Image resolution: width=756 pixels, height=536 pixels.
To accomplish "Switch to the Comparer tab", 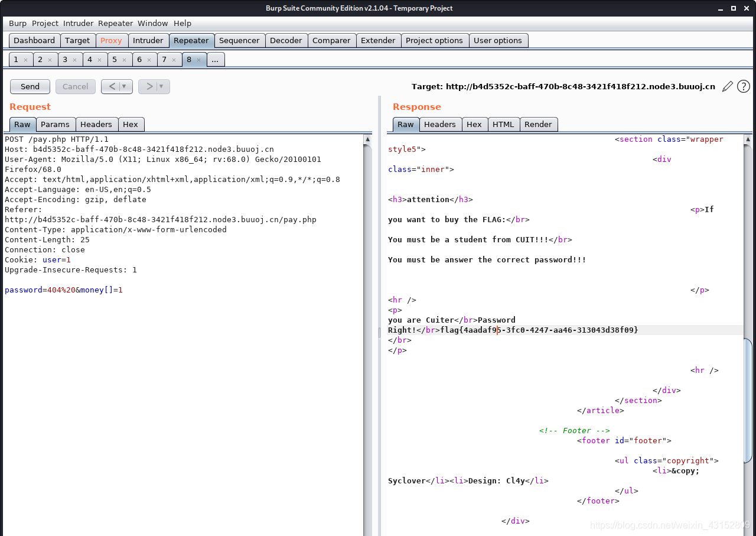I will point(331,40).
